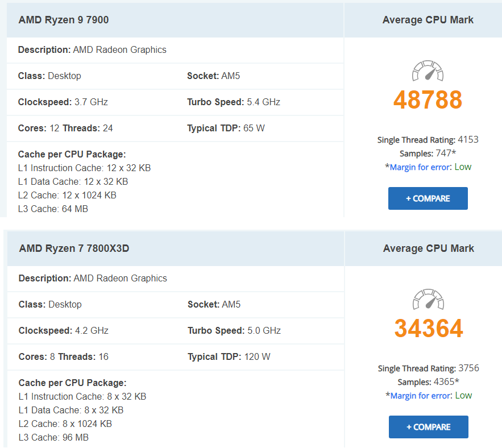Click the L3 Cache 96 MB line

click(x=53, y=437)
